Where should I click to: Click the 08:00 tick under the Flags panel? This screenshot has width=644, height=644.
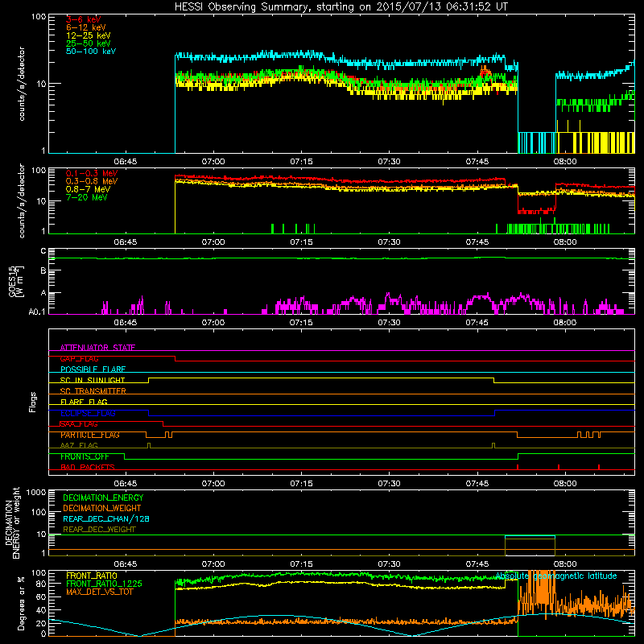(x=565, y=484)
